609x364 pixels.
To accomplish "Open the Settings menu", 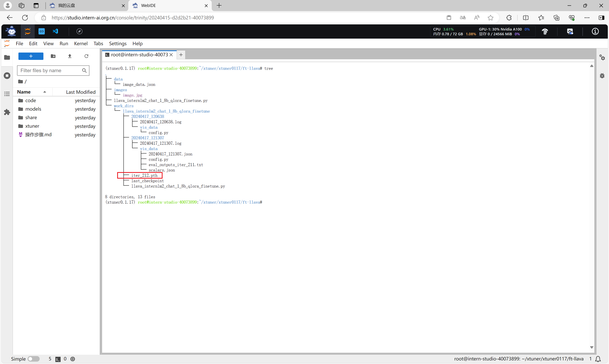I will tap(118, 43).
